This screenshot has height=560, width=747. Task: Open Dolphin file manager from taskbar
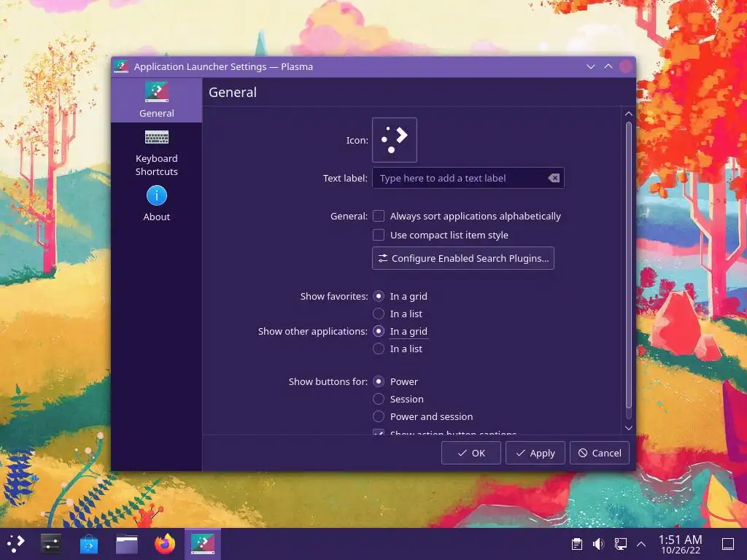(127, 544)
